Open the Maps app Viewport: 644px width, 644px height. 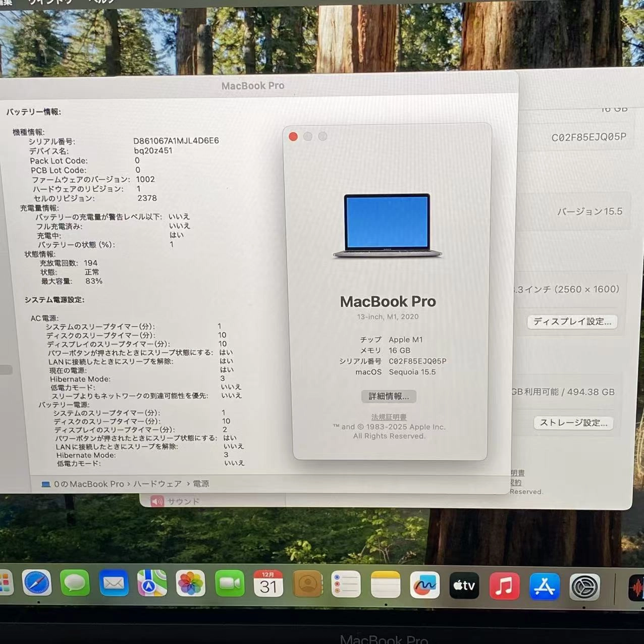[152, 584]
